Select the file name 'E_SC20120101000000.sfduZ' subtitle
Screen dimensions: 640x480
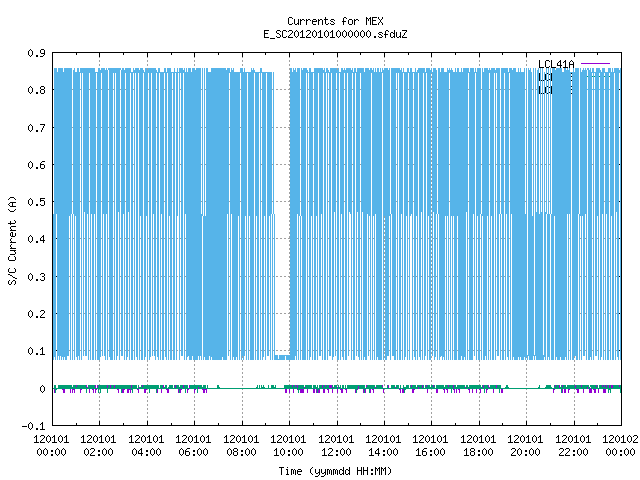coord(335,34)
